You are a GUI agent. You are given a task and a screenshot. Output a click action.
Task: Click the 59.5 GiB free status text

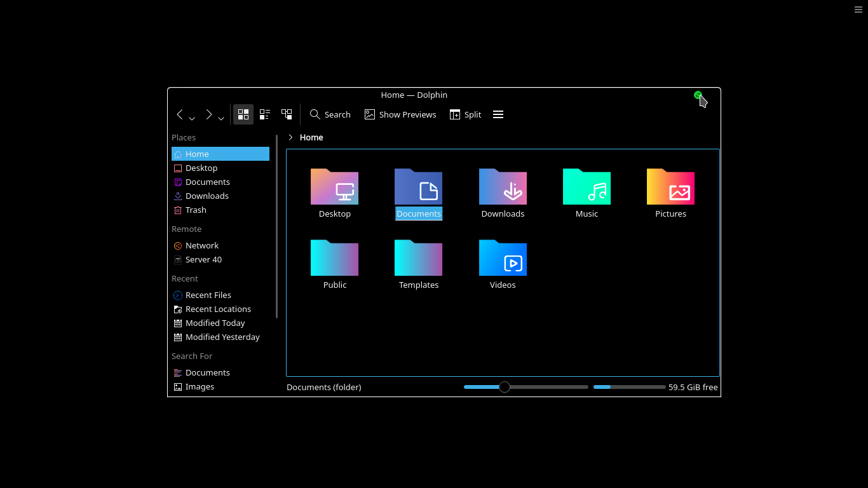click(x=693, y=387)
